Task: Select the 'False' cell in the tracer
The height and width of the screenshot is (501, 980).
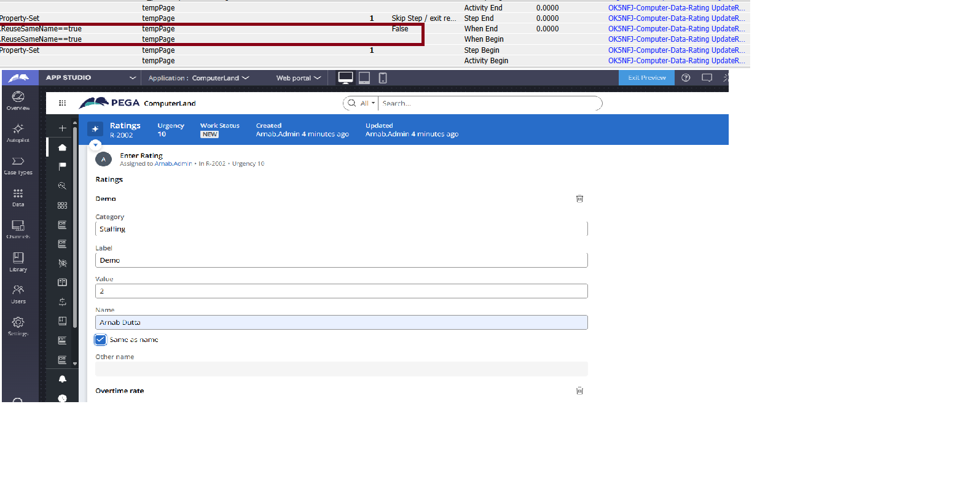Action: point(400,29)
